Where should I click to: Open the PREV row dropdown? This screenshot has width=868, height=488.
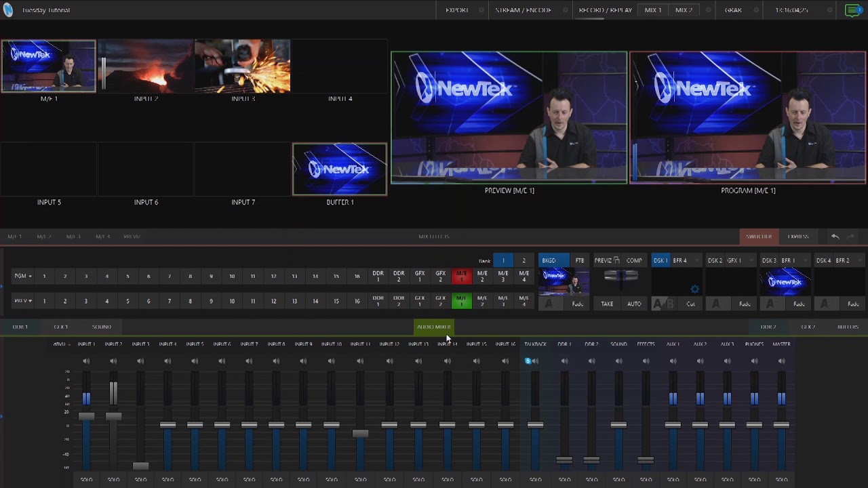click(x=23, y=300)
